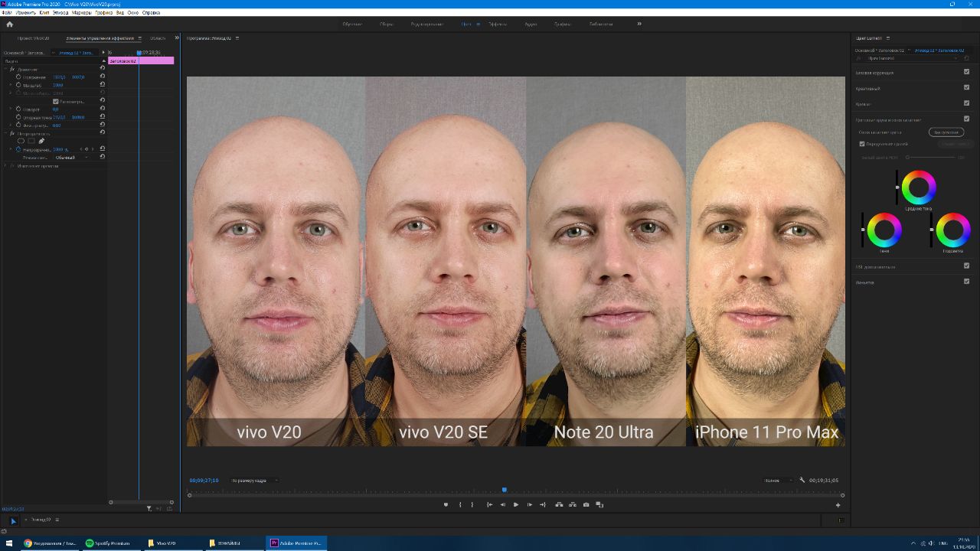Reset the Rotation parameter
The image size is (980, 551).
pyautogui.click(x=103, y=109)
